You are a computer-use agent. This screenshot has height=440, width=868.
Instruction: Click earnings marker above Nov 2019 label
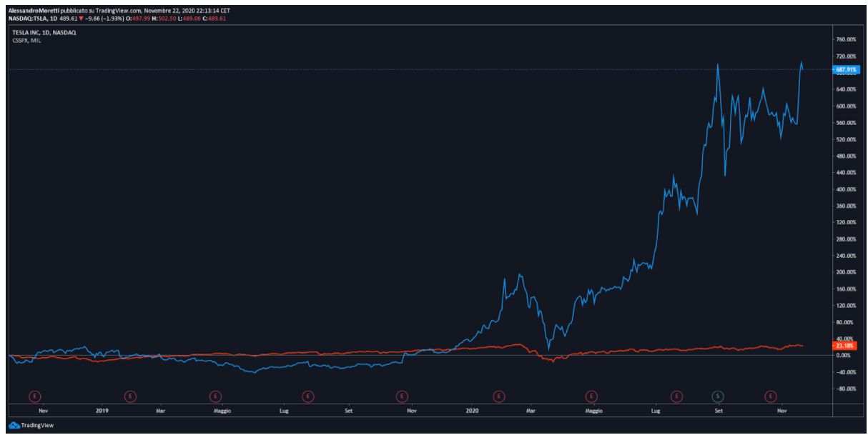point(403,396)
